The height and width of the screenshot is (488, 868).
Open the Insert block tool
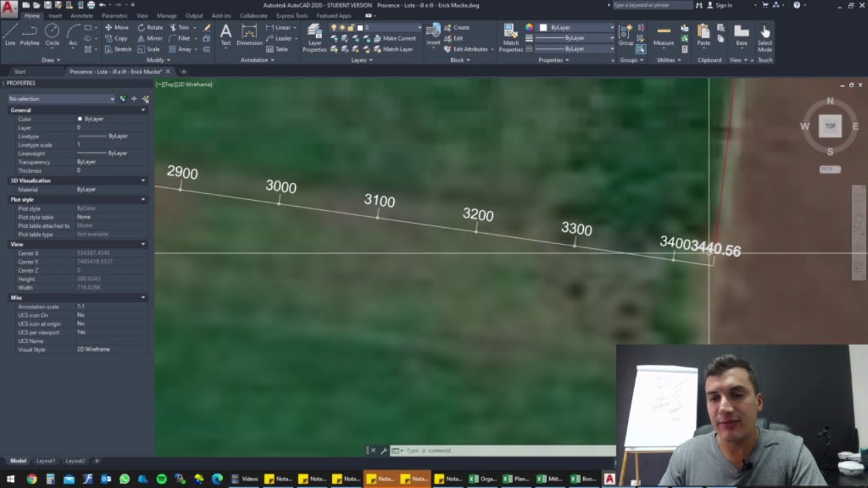point(433,35)
